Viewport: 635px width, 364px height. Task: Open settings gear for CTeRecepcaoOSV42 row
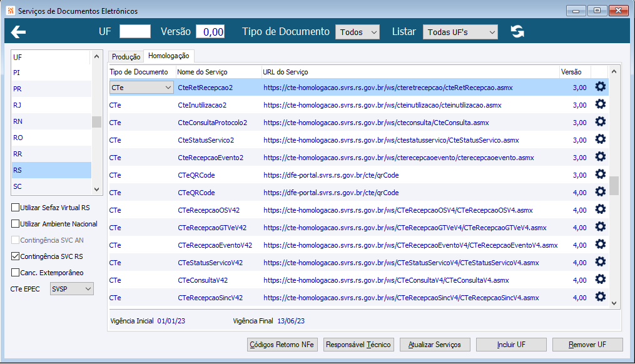coord(600,210)
